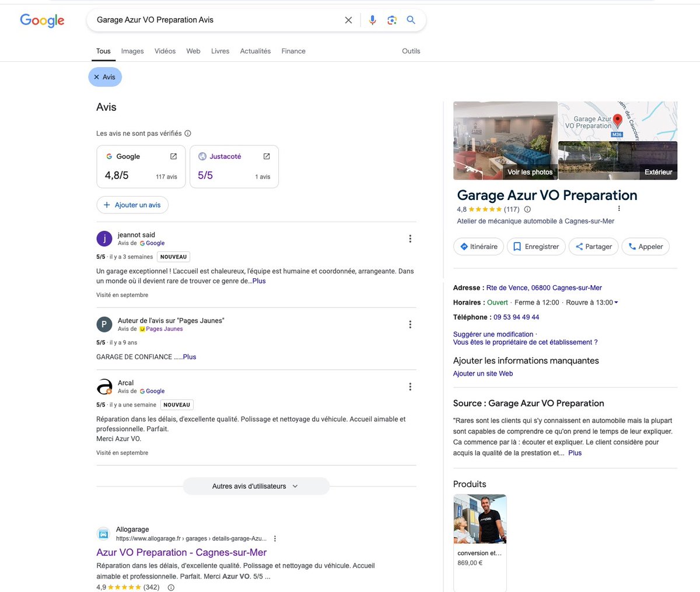Click info icon next to 4,8 rating

pos(527,209)
